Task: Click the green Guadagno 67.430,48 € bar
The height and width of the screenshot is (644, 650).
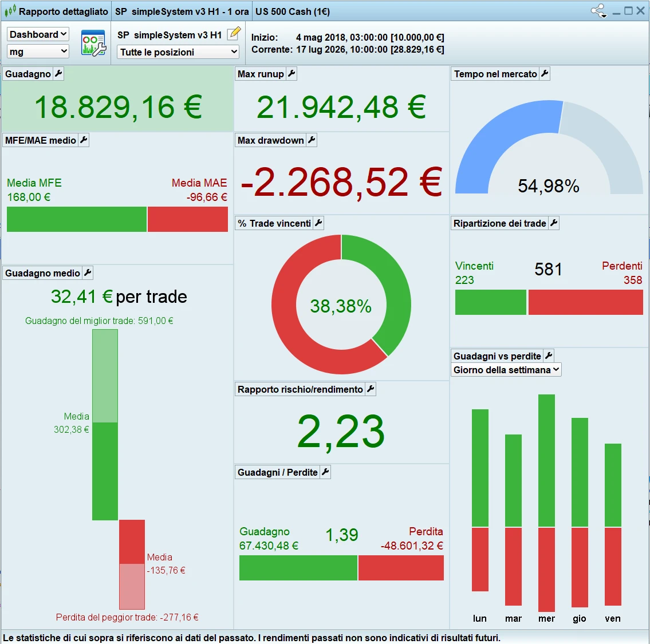Action: pos(298,568)
